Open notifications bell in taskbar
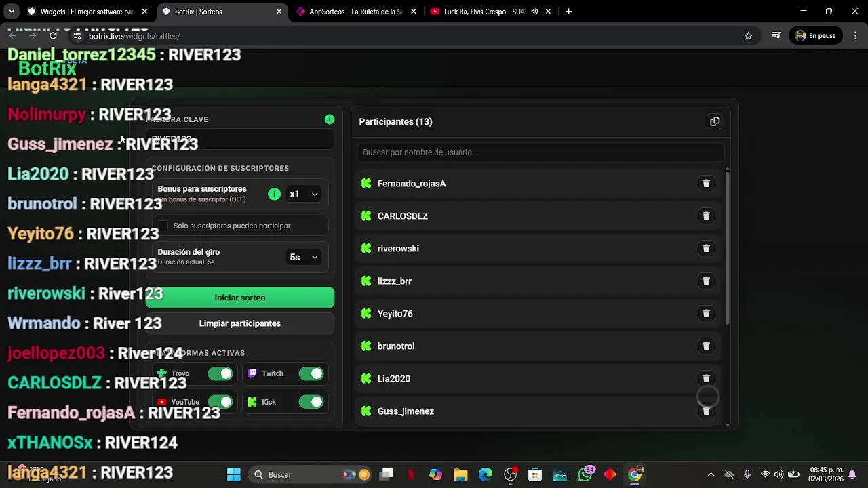Screen dimensions: 868x488 852,474
